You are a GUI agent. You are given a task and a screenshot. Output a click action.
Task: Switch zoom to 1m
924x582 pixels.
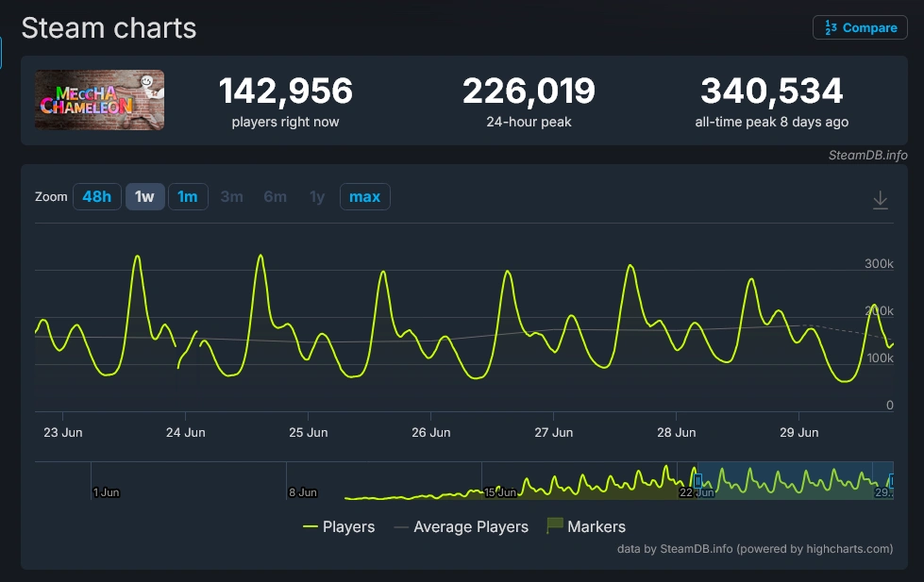[x=188, y=197]
